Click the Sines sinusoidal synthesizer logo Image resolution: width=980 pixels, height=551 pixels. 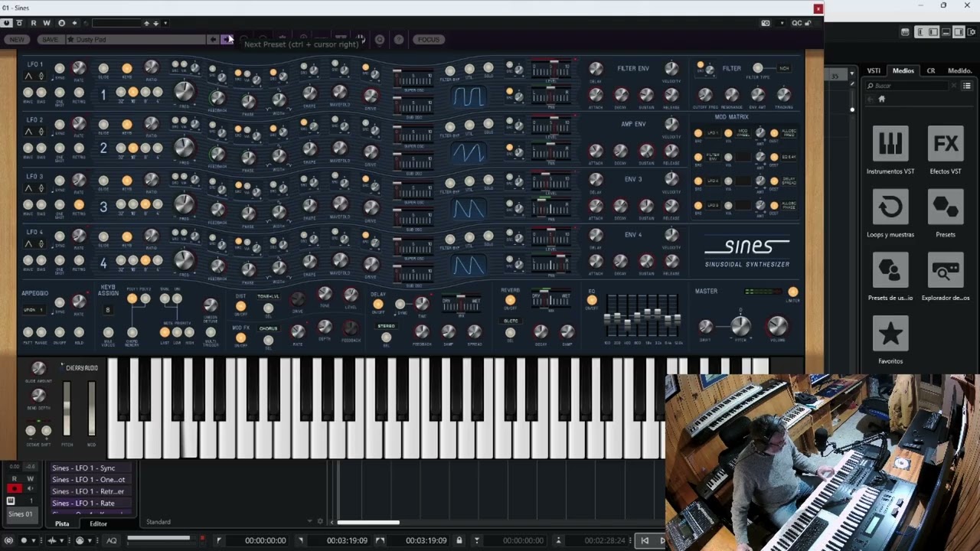(x=746, y=253)
